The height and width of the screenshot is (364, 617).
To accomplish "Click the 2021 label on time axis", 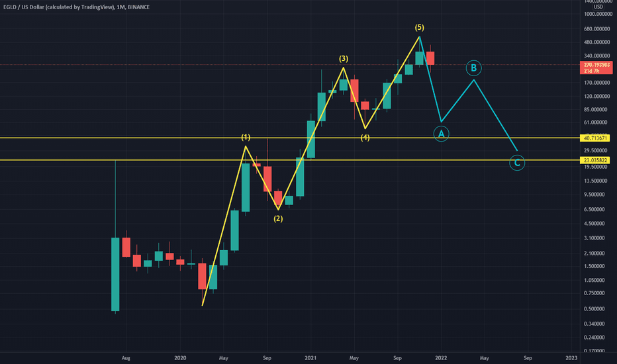I will [x=310, y=358].
